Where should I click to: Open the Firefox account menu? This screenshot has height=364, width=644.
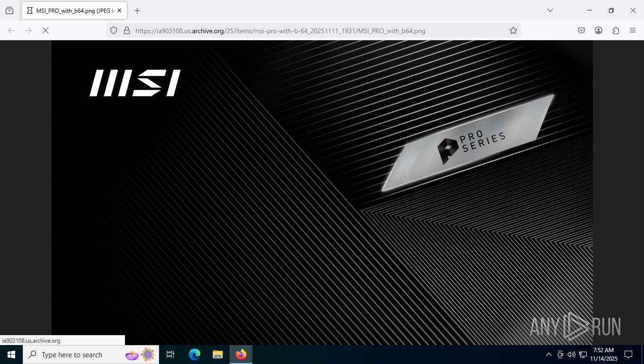[599, 30]
